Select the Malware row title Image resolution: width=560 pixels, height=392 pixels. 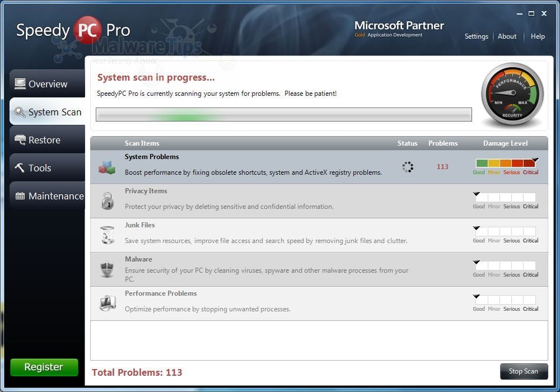click(138, 259)
